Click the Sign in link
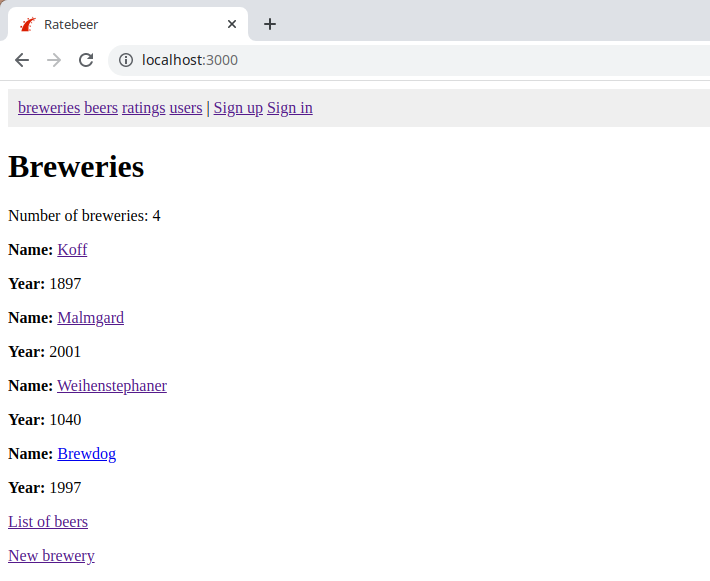The height and width of the screenshot is (581, 710). pos(290,108)
